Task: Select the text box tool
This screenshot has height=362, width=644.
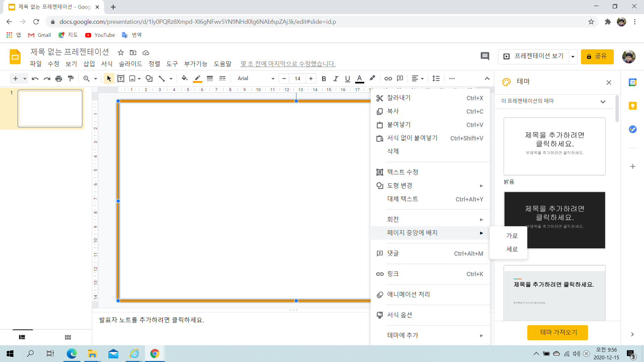Action: (121, 78)
